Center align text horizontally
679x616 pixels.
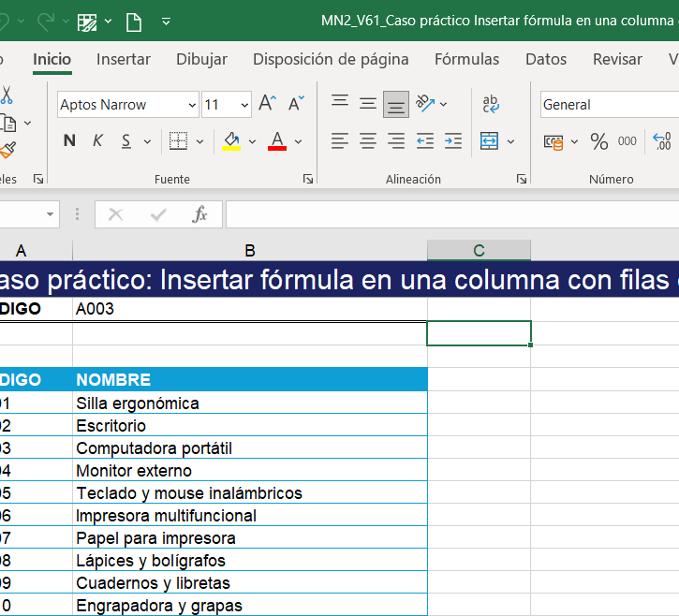click(x=368, y=141)
